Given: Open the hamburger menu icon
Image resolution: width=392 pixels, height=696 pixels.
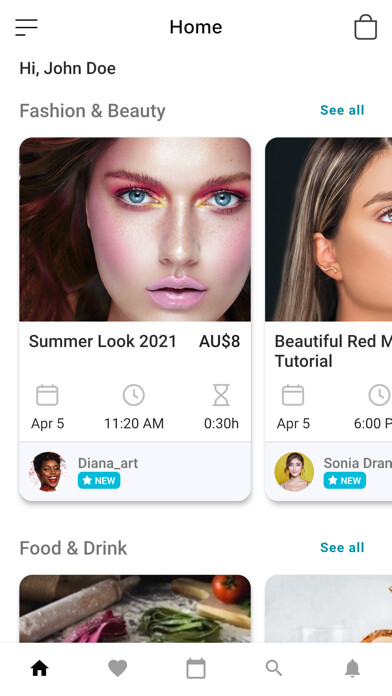Looking at the screenshot, I should (26, 27).
